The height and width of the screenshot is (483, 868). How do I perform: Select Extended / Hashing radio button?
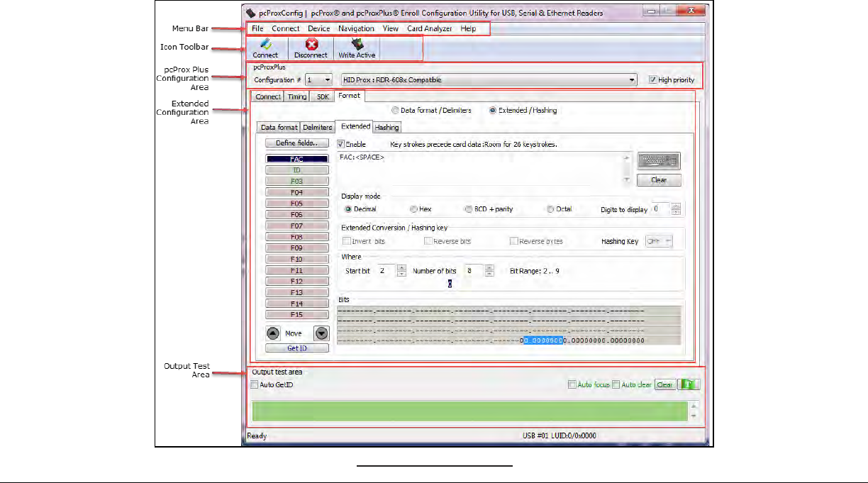coord(493,111)
